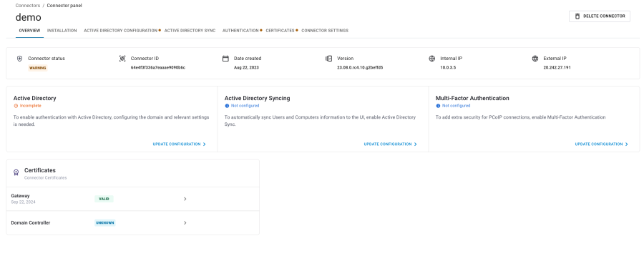
Task: Click the Internal IP globe icon
Action: [x=431, y=59]
